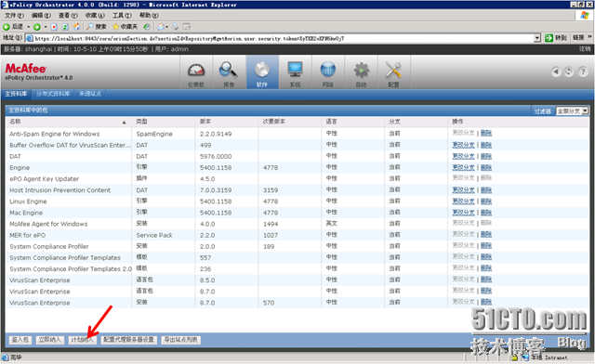Open the 配置 configuration tools icon
Screen dimensions: 595x364
[393, 71]
